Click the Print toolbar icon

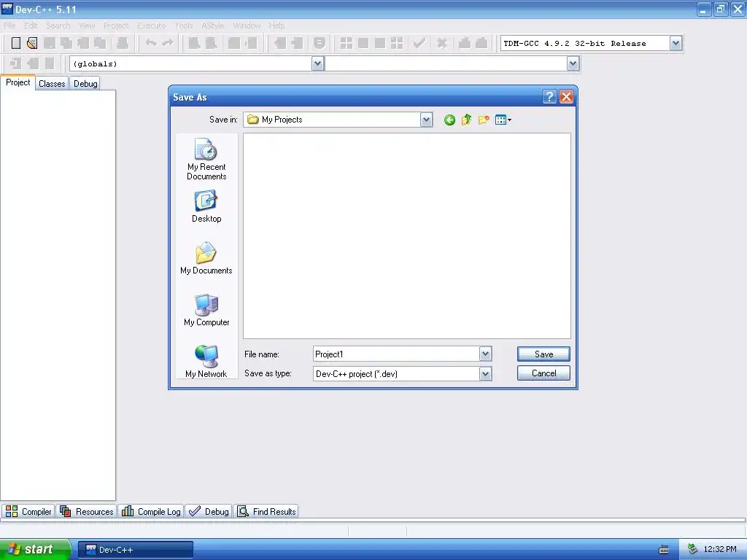point(123,43)
